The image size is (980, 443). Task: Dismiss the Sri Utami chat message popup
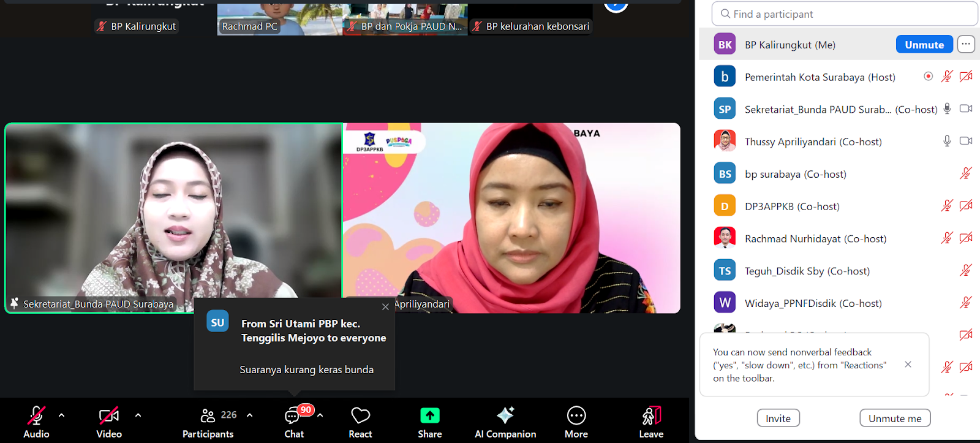coord(385,307)
